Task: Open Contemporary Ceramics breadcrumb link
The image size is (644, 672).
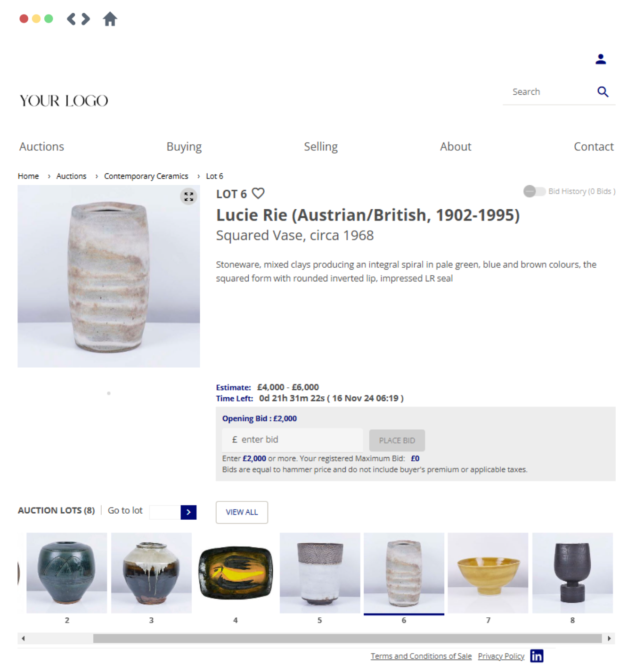Action: coord(146,176)
